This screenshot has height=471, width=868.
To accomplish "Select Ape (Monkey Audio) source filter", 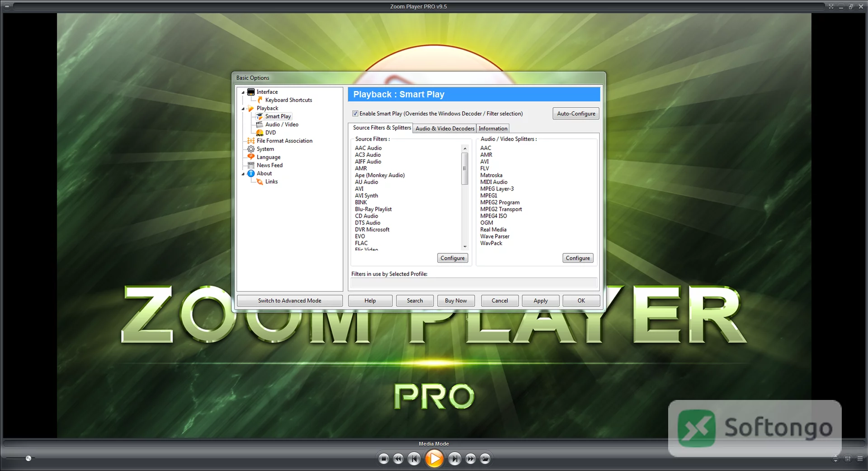I will click(380, 175).
